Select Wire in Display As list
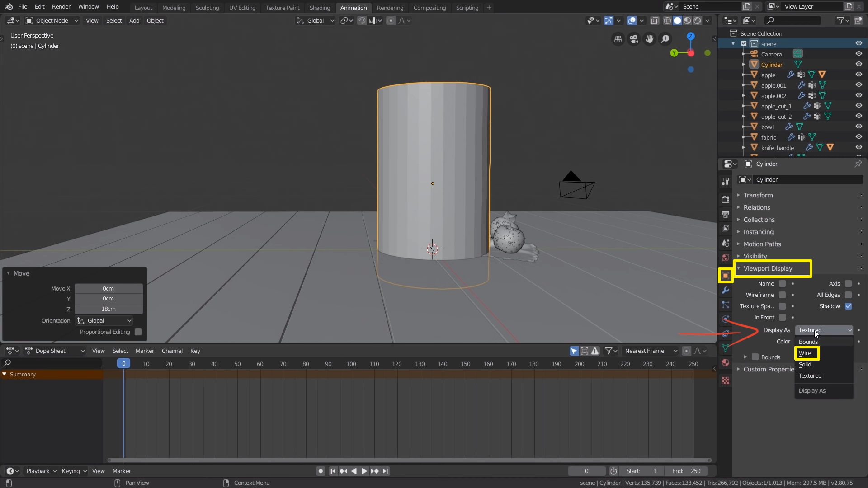868x488 pixels. [805, 353]
